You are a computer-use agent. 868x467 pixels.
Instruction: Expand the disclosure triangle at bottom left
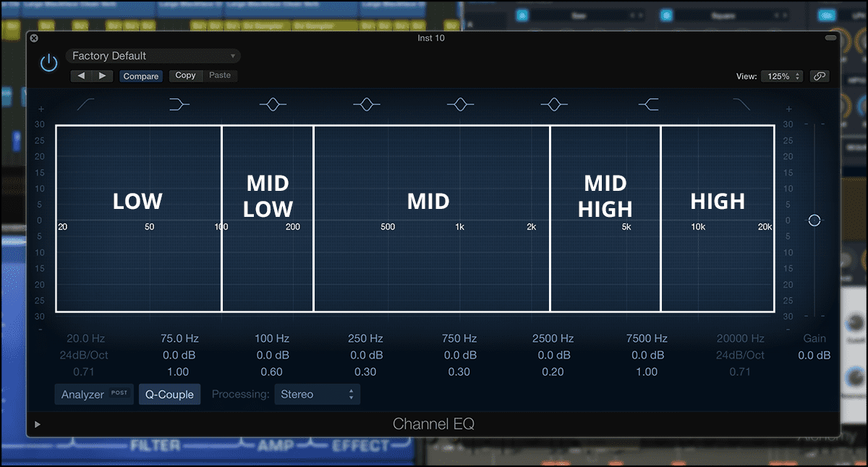tap(38, 424)
